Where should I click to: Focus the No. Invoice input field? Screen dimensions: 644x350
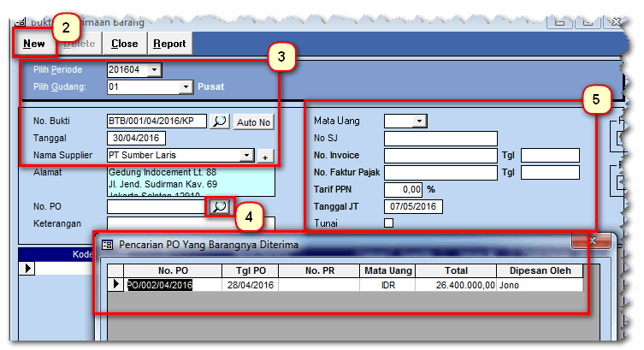pos(440,156)
